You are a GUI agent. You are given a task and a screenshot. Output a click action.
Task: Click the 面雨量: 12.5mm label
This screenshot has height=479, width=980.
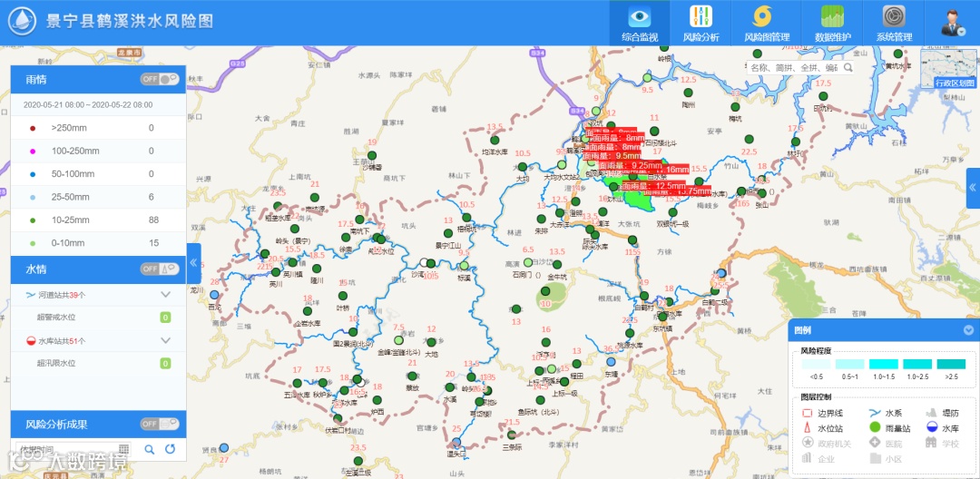[x=653, y=185]
